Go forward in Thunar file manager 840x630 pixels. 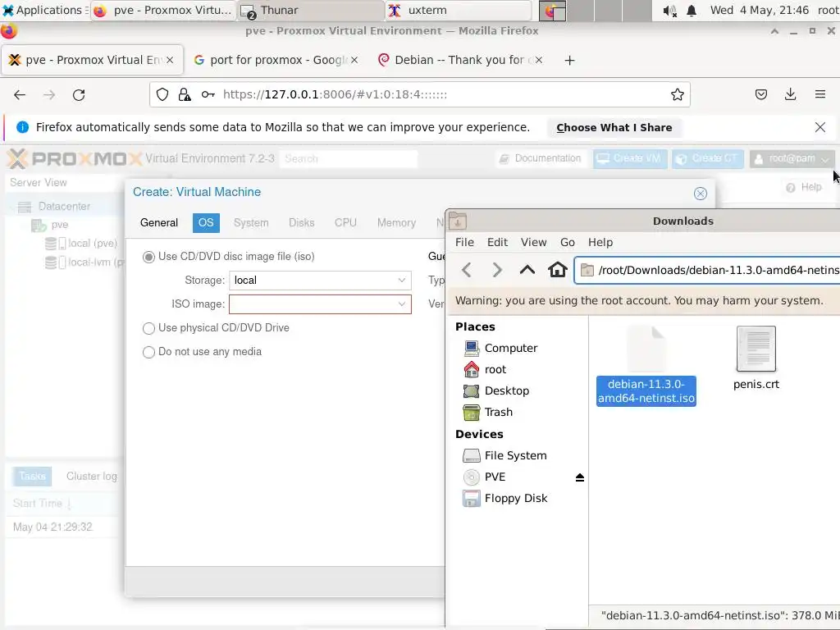[496, 269]
